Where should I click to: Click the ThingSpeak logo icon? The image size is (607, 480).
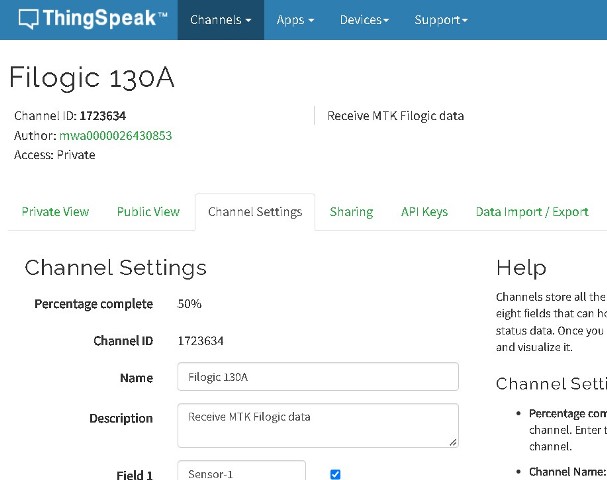click(30, 19)
